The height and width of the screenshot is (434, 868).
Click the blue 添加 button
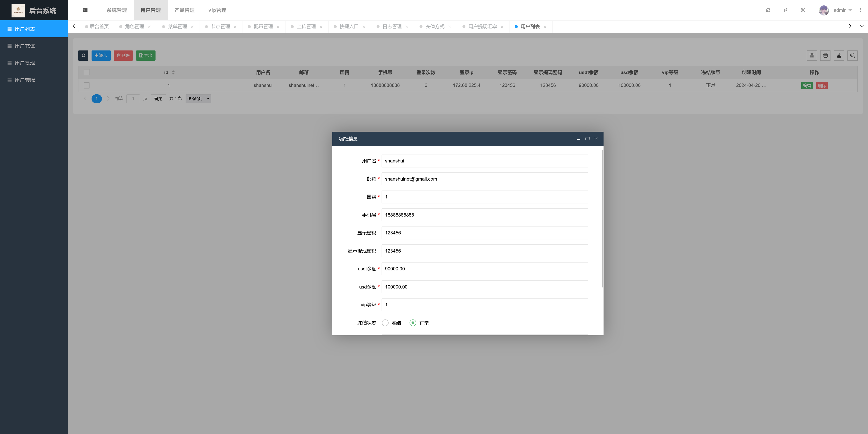pyautogui.click(x=101, y=55)
